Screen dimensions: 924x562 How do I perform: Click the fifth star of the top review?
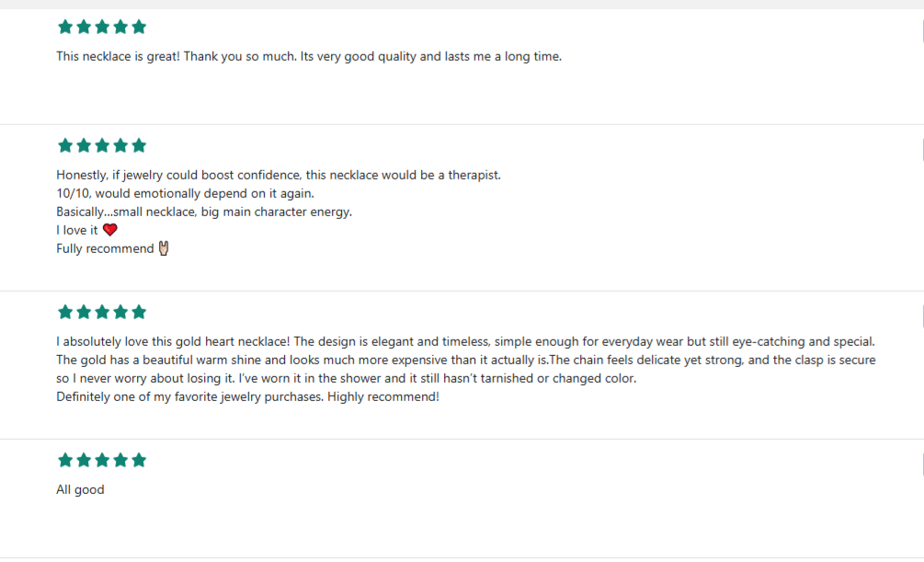click(138, 27)
